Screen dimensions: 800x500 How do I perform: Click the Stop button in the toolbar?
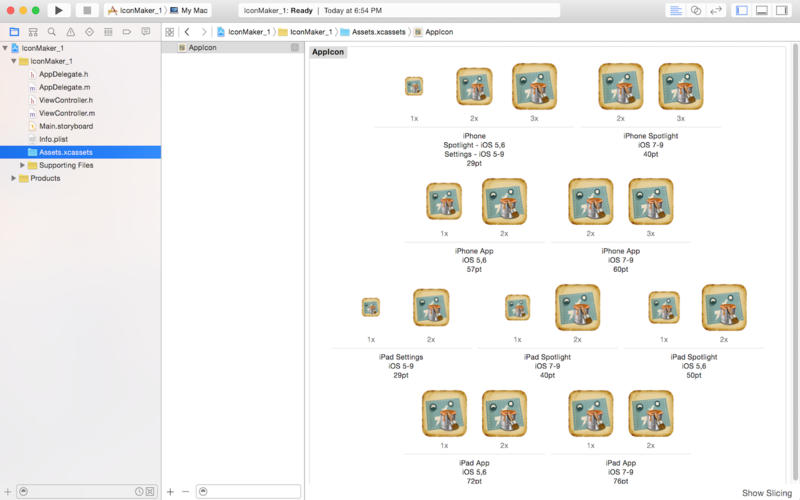(x=87, y=10)
